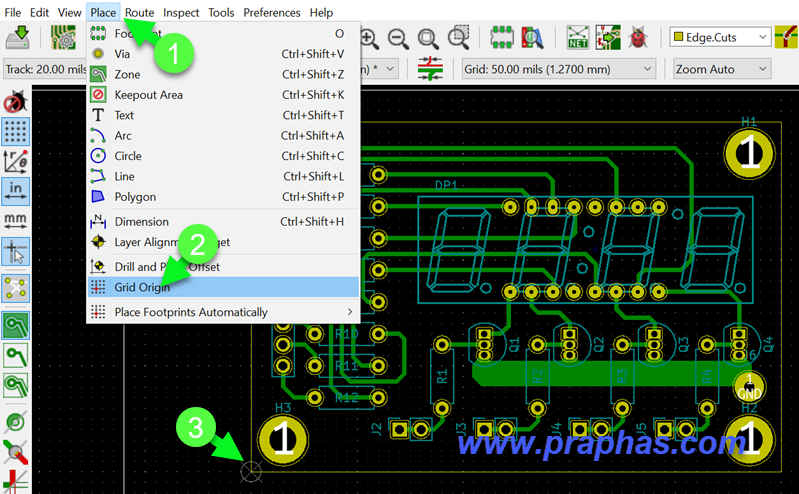The width and height of the screenshot is (799, 494).
Task: Open the via size dropdown arrow
Action: click(x=390, y=69)
